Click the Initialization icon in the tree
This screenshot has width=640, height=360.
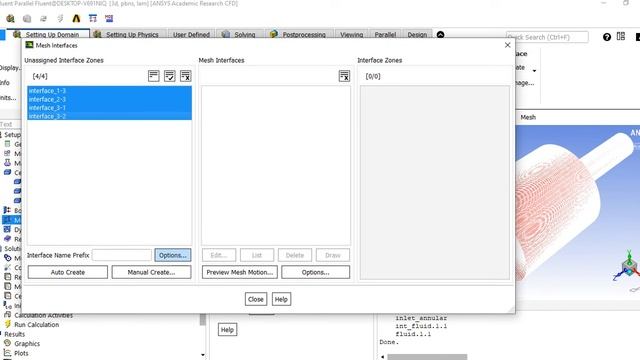pyautogui.click(x=7, y=305)
